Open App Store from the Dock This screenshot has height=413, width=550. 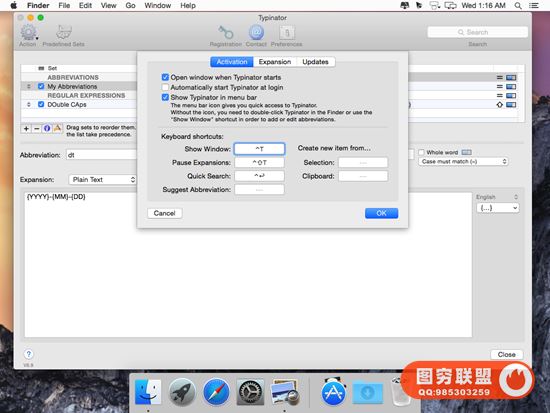(333, 392)
